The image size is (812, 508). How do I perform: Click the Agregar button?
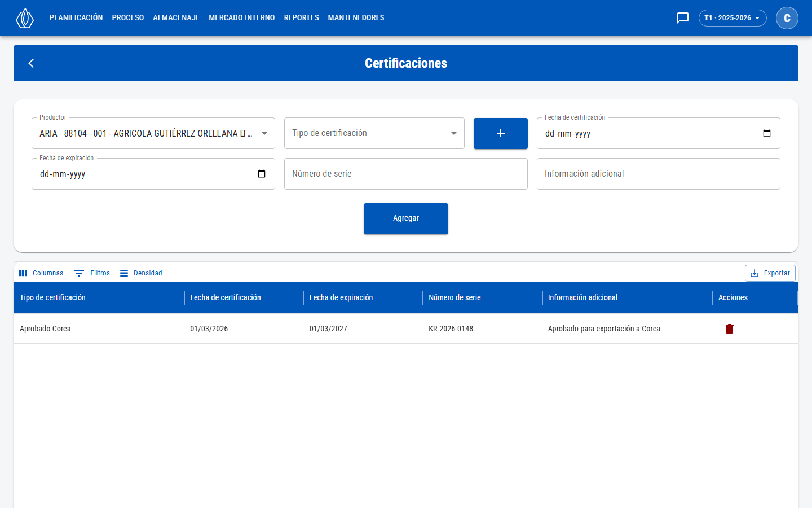[x=406, y=218]
